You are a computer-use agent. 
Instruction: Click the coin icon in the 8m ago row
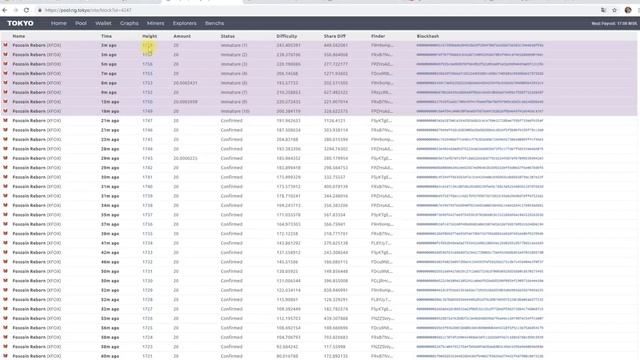click(5, 83)
